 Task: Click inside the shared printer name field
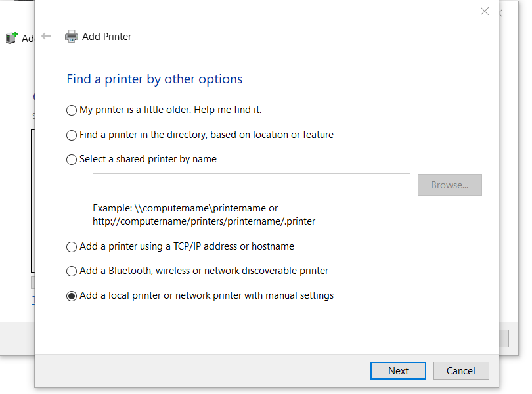(251, 185)
